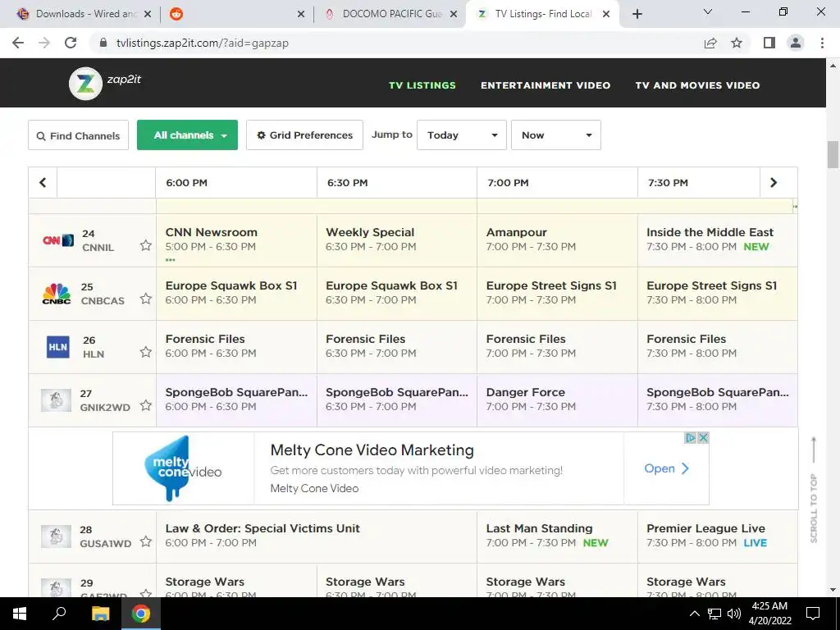Open Chrome profile avatar

point(796,43)
